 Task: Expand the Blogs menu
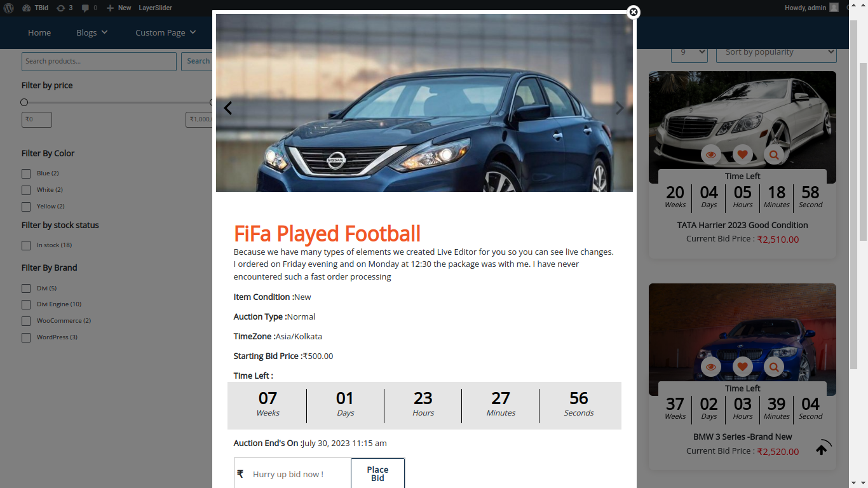[92, 32]
